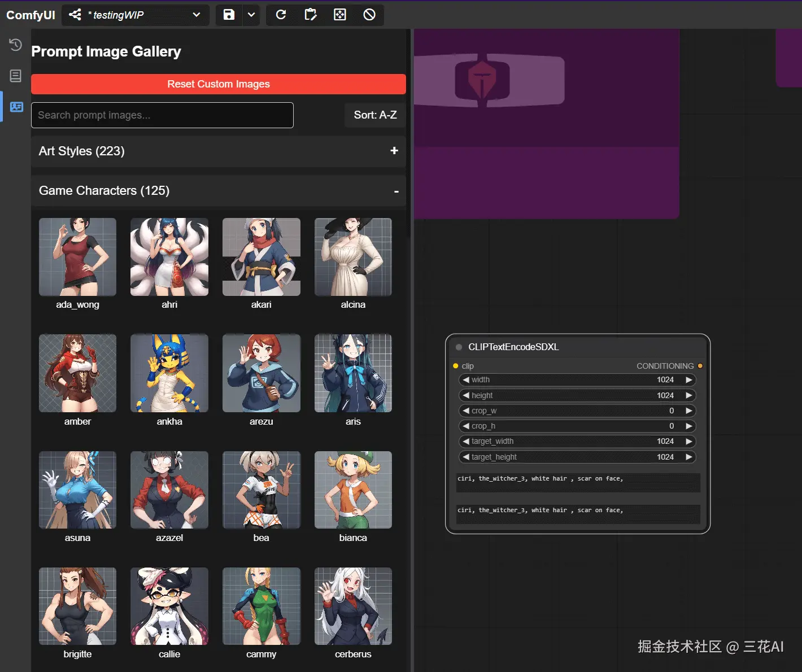Click the refresh node definitions icon
The image size is (802, 672).
point(281,15)
